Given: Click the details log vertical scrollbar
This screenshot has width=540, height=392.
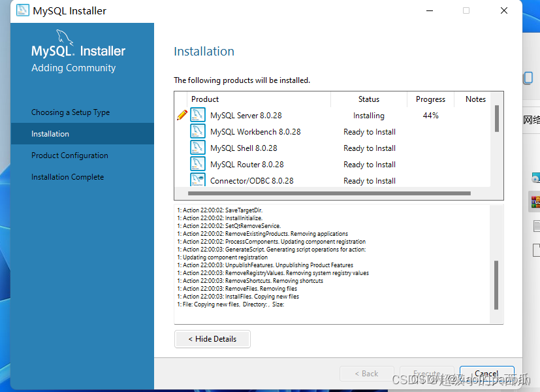Looking at the screenshot, I should [496, 286].
